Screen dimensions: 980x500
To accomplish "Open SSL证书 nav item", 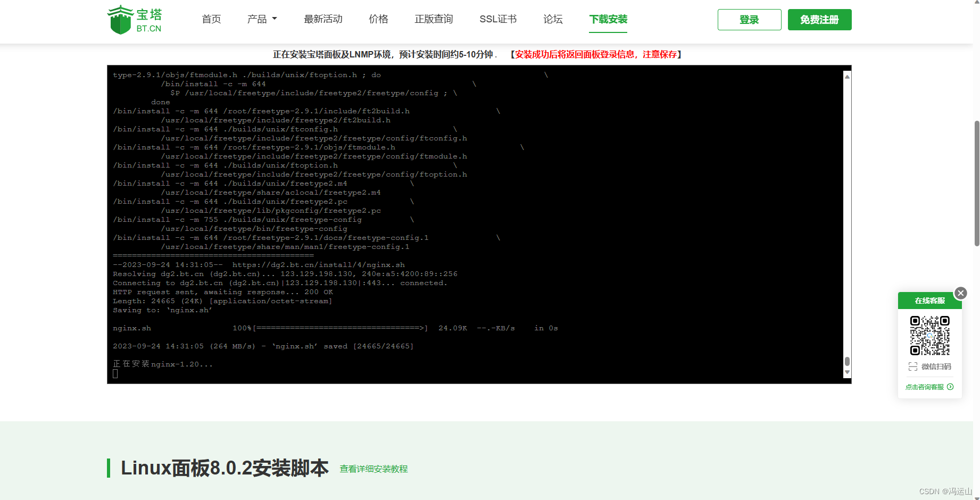I will [x=498, y=19].
